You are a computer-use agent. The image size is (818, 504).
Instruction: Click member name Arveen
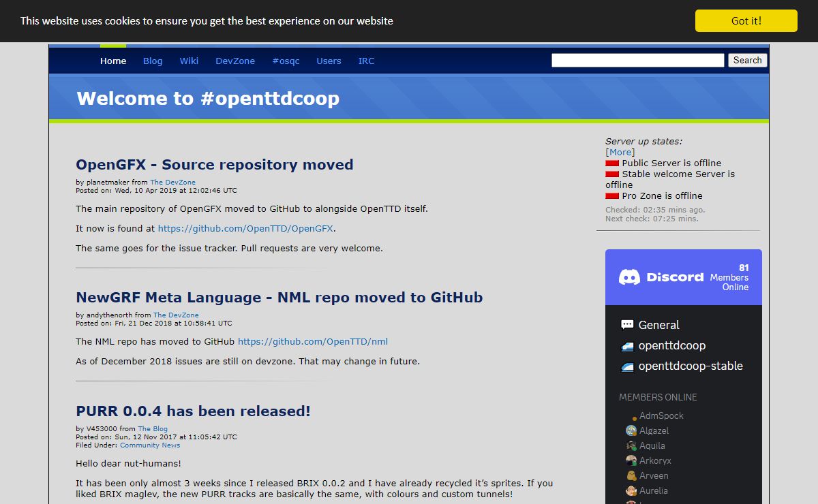tap(654, 475)
